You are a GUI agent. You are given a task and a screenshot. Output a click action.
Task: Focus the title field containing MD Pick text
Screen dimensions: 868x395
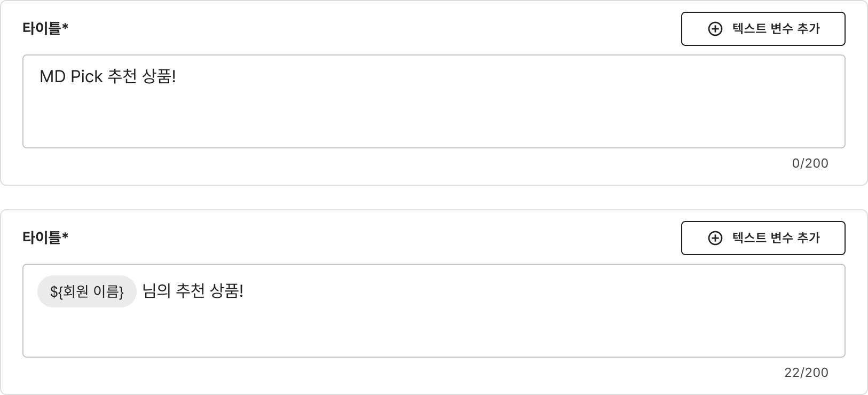pyautogui.click(x=433, y=101)
